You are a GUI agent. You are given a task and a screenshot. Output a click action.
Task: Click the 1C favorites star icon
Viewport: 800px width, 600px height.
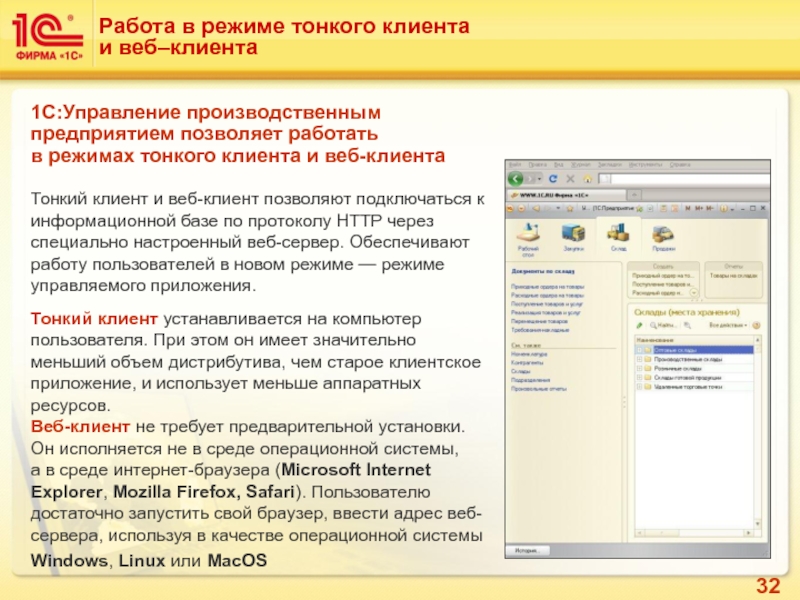tap(570, 208)
